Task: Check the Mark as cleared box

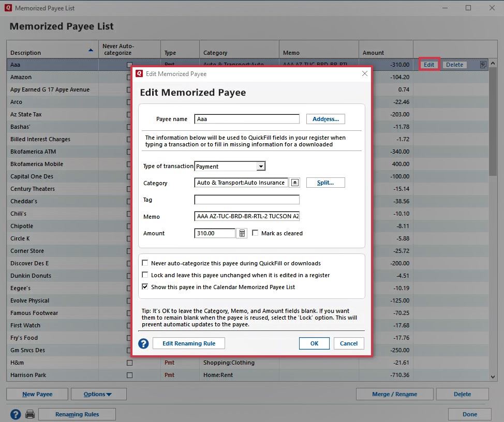Action: pyautogui.click(x=255, y=233)
